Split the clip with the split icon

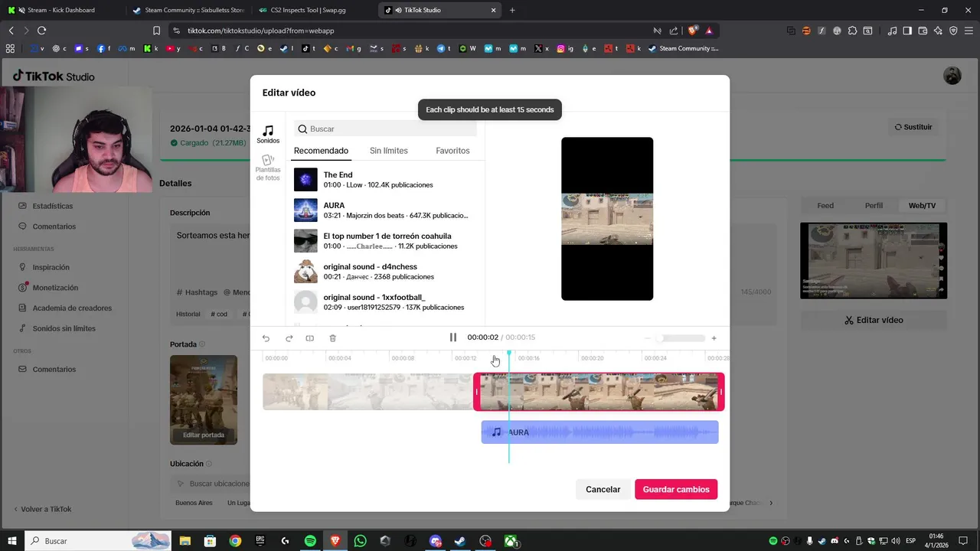[x=310, y=338]
